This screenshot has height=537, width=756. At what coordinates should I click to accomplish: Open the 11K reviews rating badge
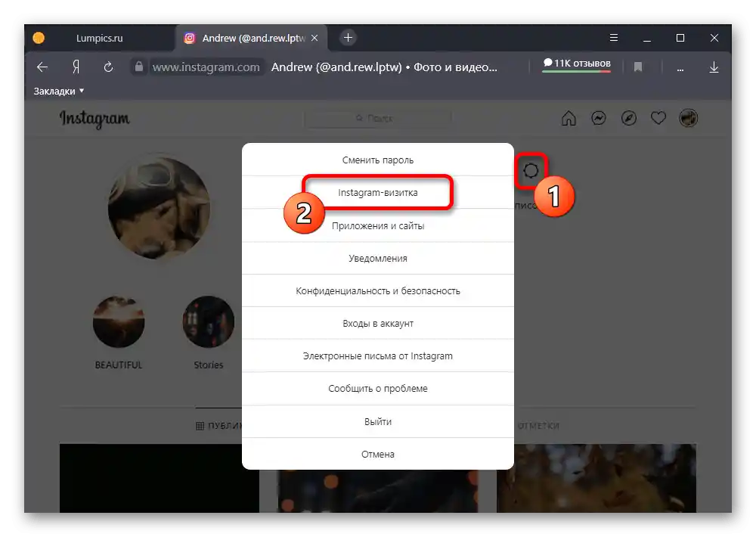pyautogui.click(x=577, y=64)
